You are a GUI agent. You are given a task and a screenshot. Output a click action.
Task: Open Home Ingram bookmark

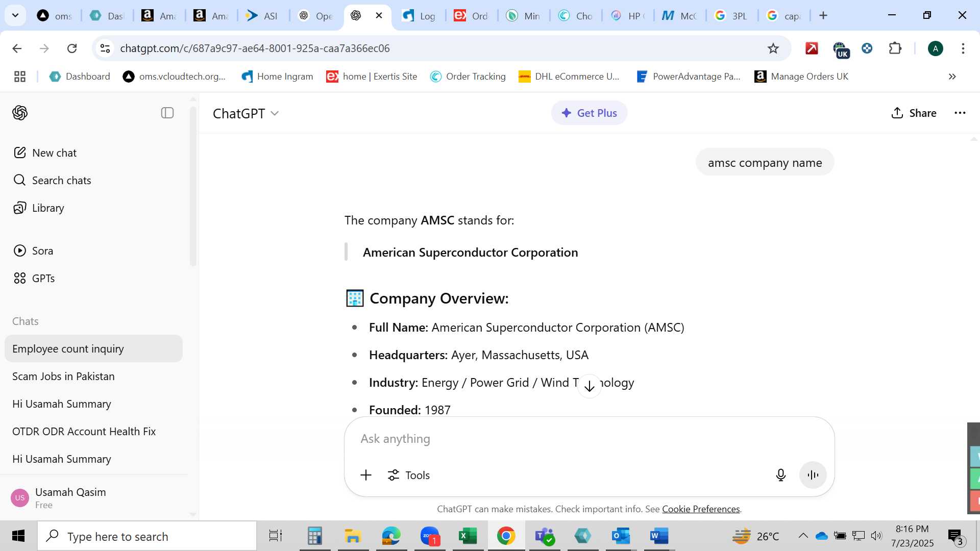pos(278,77)
